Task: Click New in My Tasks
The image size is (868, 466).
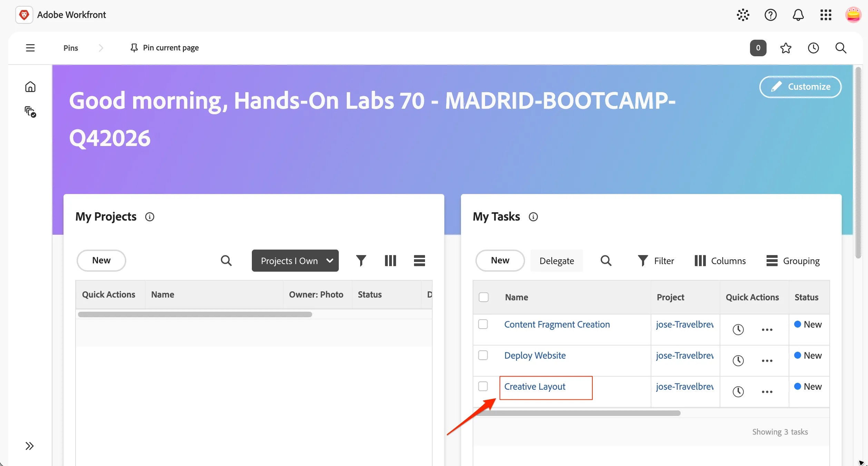Action: [x=500, y=261]
